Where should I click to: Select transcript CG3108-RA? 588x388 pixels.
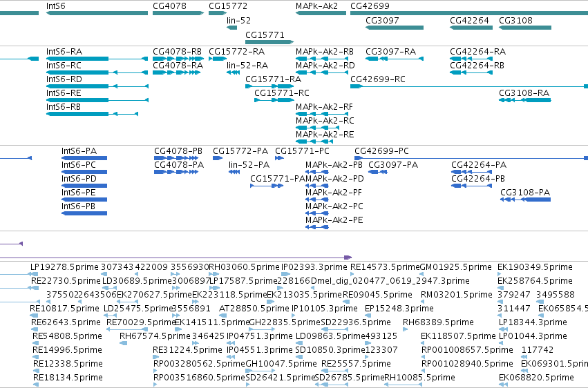click(524, 93)
